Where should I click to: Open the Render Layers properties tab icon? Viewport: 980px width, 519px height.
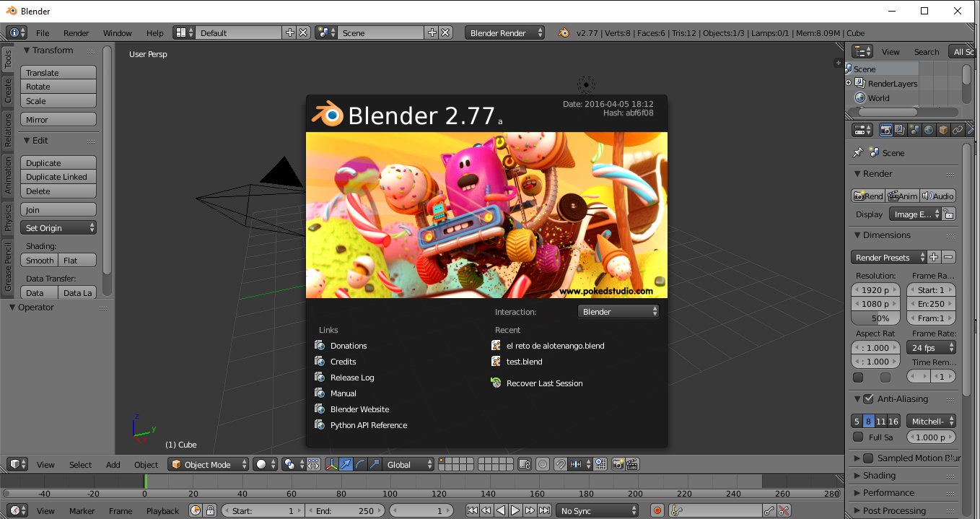click(x=900, y=130)
